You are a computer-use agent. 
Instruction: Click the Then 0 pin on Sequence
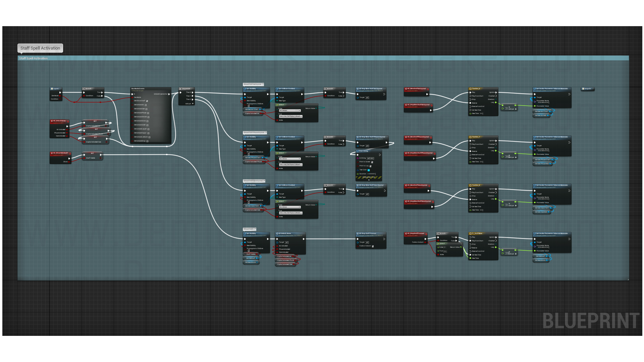point(193,93)
